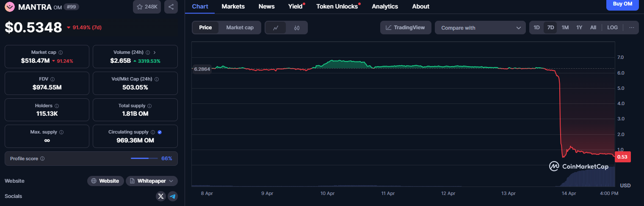Screen dimensions: 644x206
Task: Open Market cap info icon
Action: click(61, 53)
